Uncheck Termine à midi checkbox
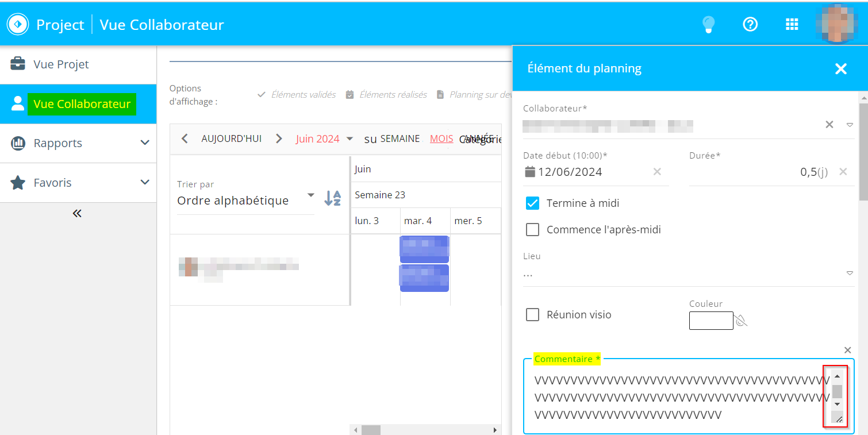This screenshot has width=868, height=435. pyautogui.click(x=533, y=203)
